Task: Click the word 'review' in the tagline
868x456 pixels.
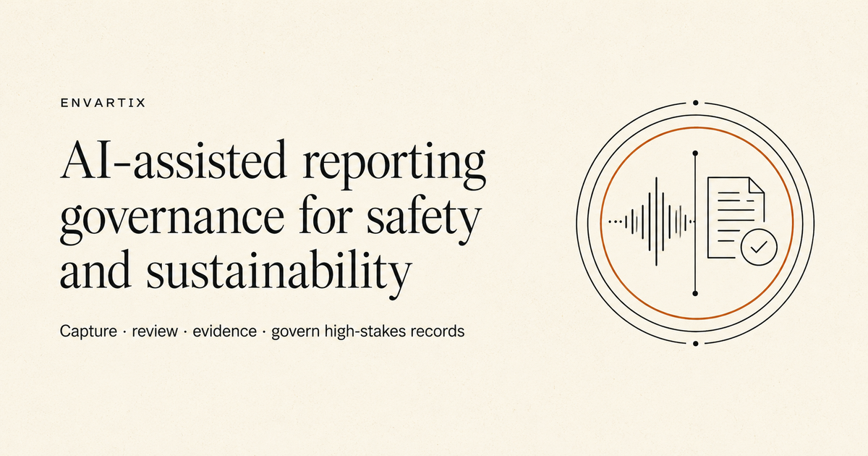Action: (x=156, y=332)
